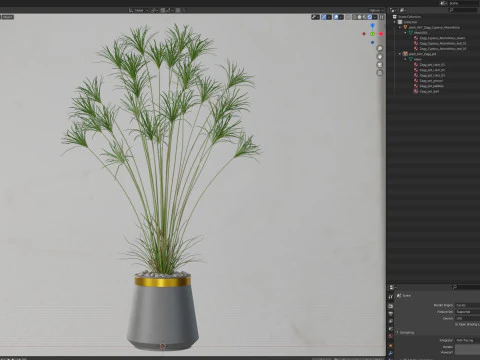Open the gizmo settings dropdown arrow
The height and width of the screenshot is (360, 480).
329,17
